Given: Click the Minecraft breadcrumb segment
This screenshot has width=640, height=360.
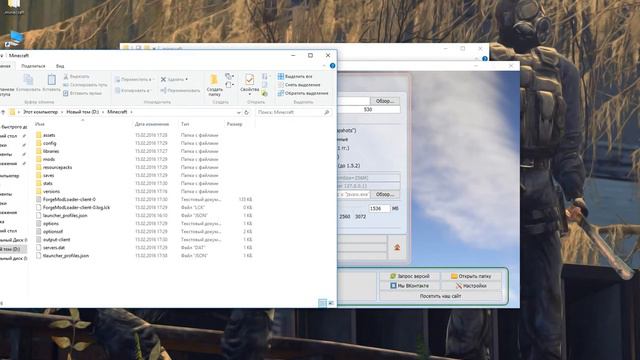Looking at the screenshot, I should (x=117, y=112).
